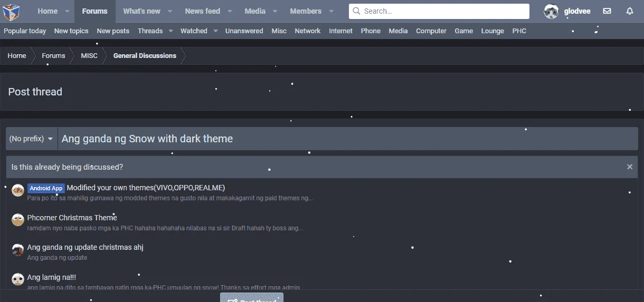Open avatar of Modified your own themes thread
The height and width of the screenshot is (302, 644).
(x=18, y=190)
